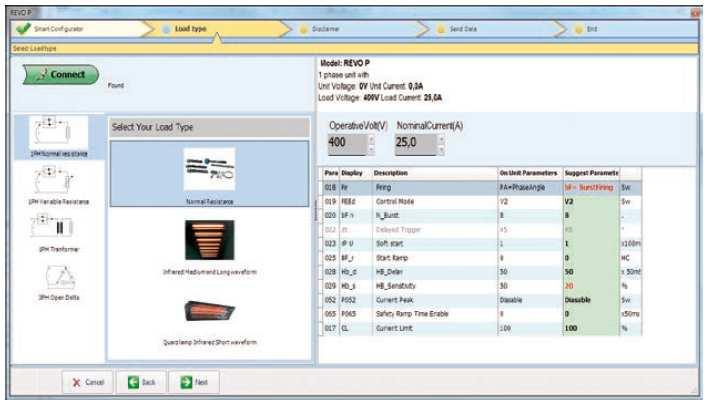Image resolution: width=708 pixels, height=405 pixels.
Task: Increase the OperativeVolt value with up arrow
Action: pyautogui.click(x=372, y=139)
